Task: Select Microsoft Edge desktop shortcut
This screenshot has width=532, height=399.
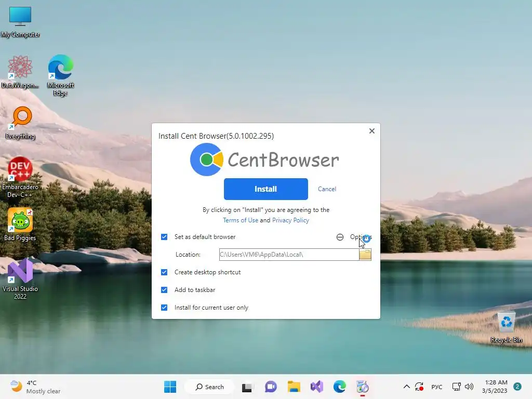Action: [x=60, y=75]
